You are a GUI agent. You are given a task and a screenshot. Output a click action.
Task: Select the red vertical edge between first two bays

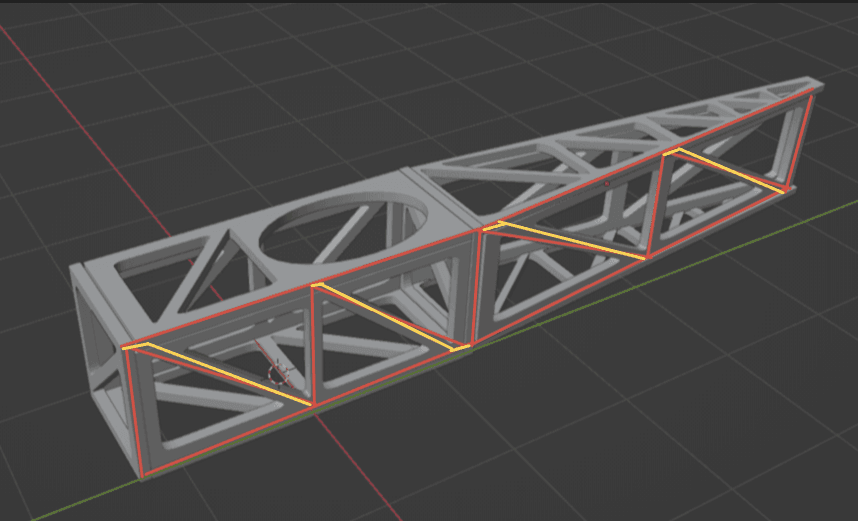pos(313,345)
